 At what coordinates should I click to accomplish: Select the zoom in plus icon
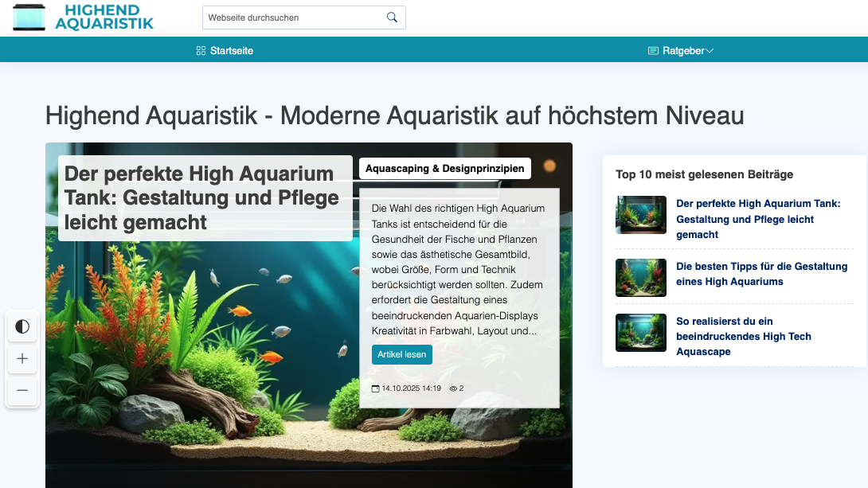click(x=22, y=359)
